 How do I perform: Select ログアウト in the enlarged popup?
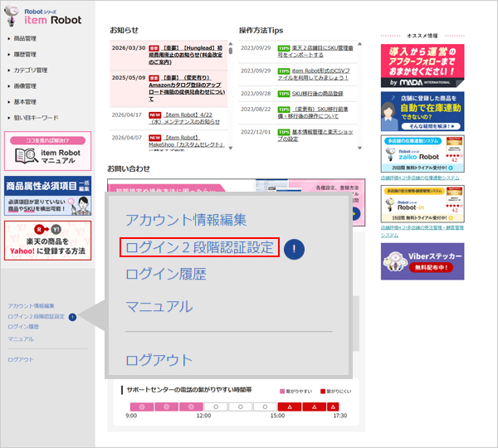pos(159,360)
